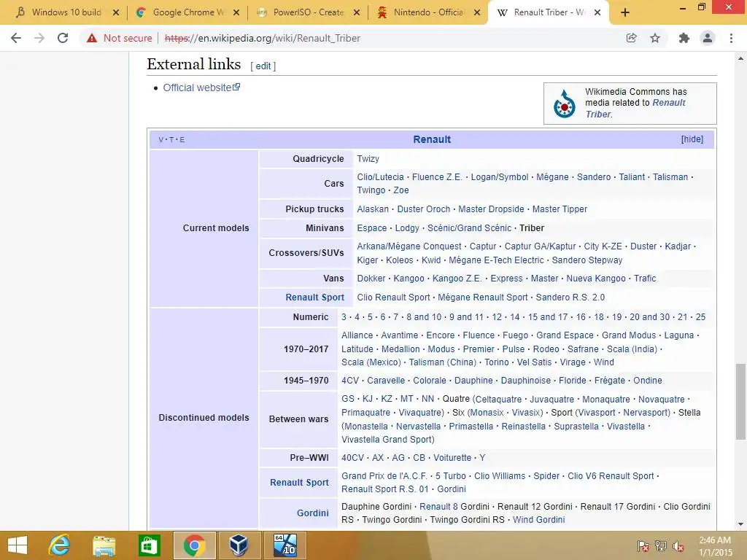
Task: Open Chrome's three-dot menu
Action: point(731,38)
